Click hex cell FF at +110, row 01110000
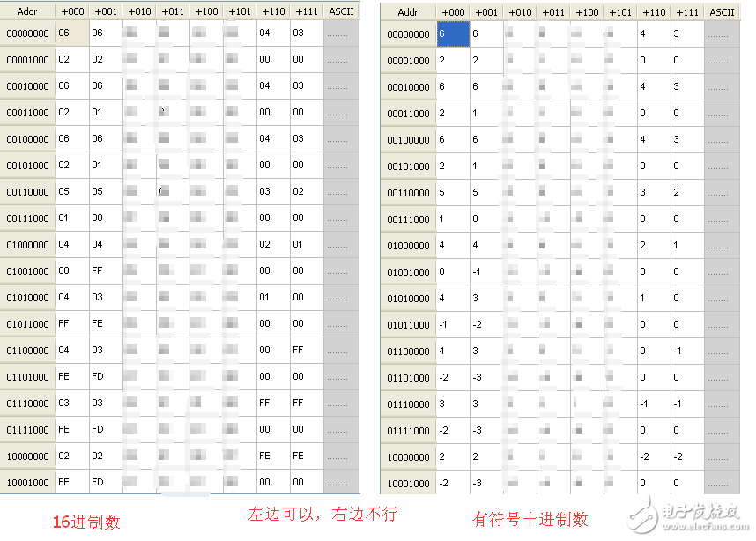This screenshot has height=541, width=756. 273,403
